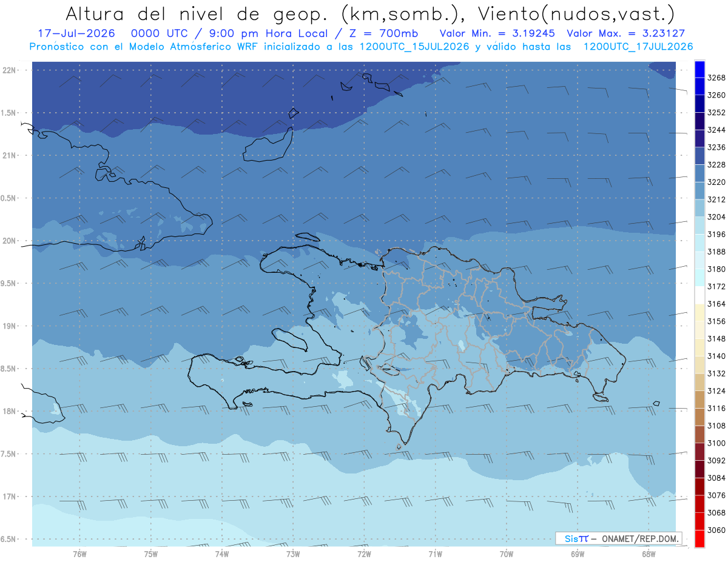The width and height of the screenshot is (728, 562).
Task: Click the colorbar label '3172'
Action: tap(716, 287)
